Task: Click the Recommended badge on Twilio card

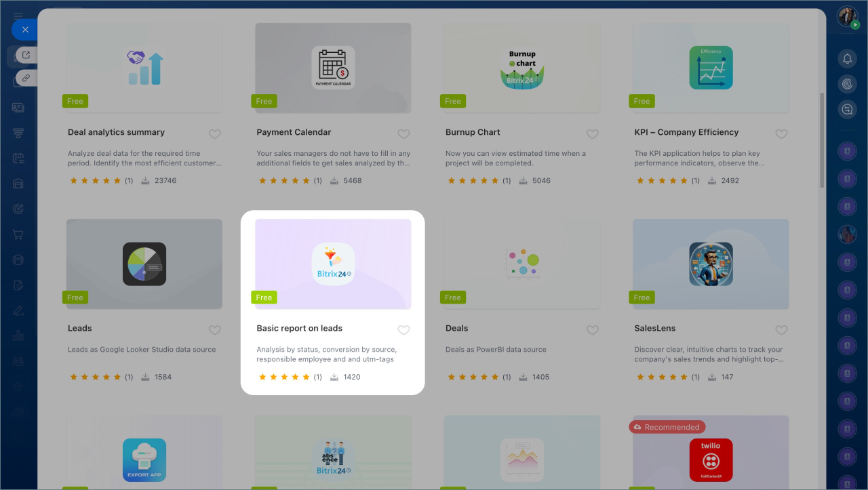Action: coord(667,427)
